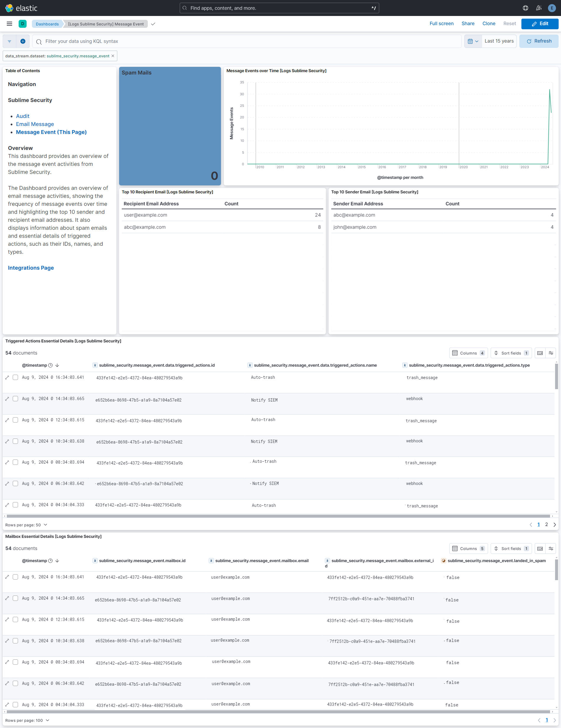Open display options icon in Triggered Actions table
Screen dimensions: 561x728
(551, 353)
